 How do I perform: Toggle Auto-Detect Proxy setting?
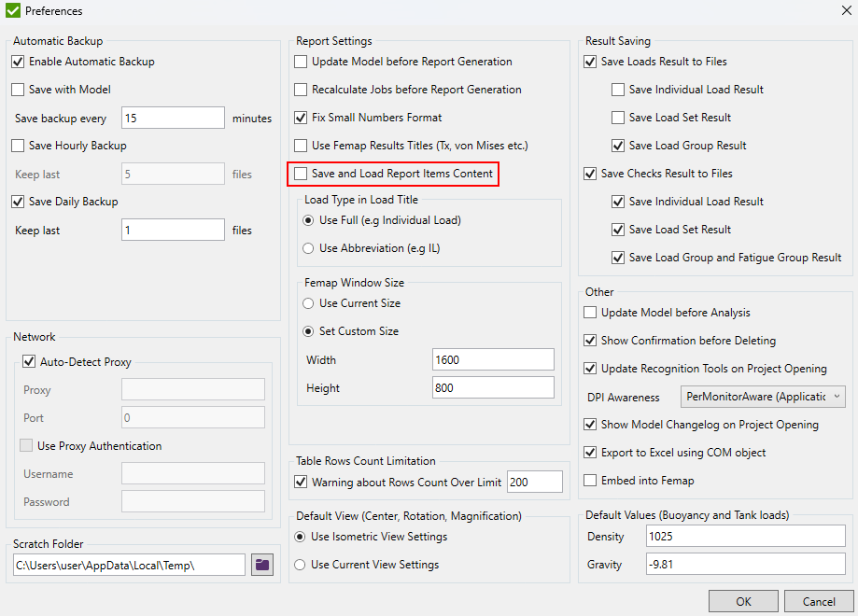(29, 361)
